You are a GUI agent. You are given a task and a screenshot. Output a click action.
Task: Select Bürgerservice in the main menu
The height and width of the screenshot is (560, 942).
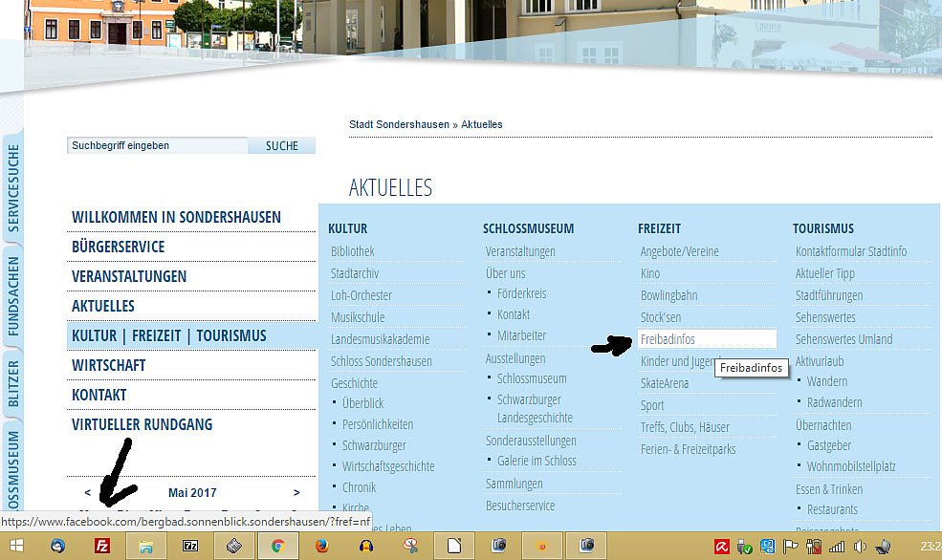tap(118, 247)
